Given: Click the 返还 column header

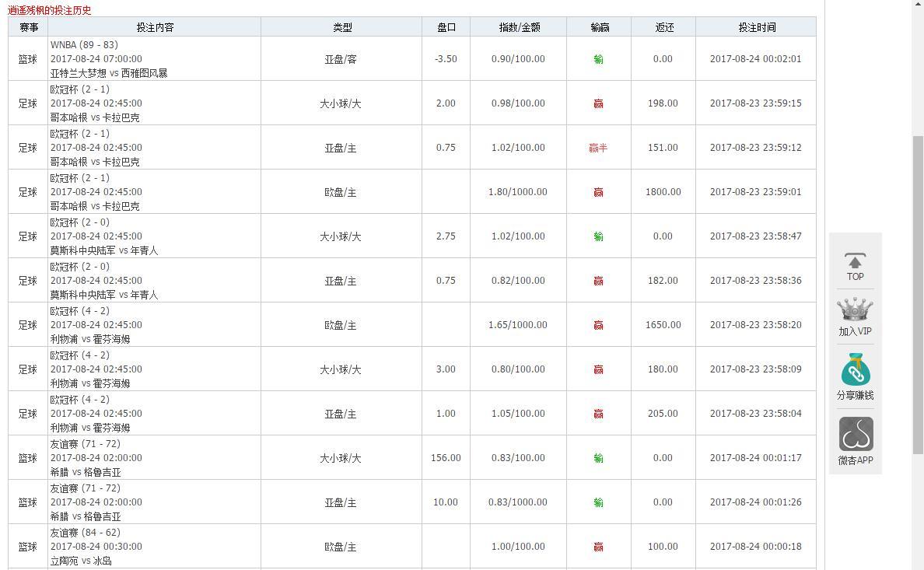Looking at the screenshot, I should pos(663,27).
